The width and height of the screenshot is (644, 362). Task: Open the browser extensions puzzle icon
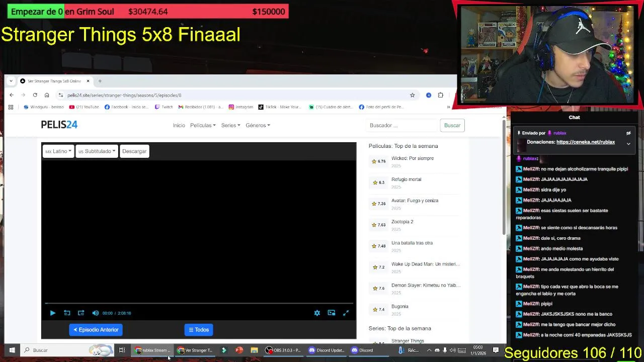click(x=441, y=95)
